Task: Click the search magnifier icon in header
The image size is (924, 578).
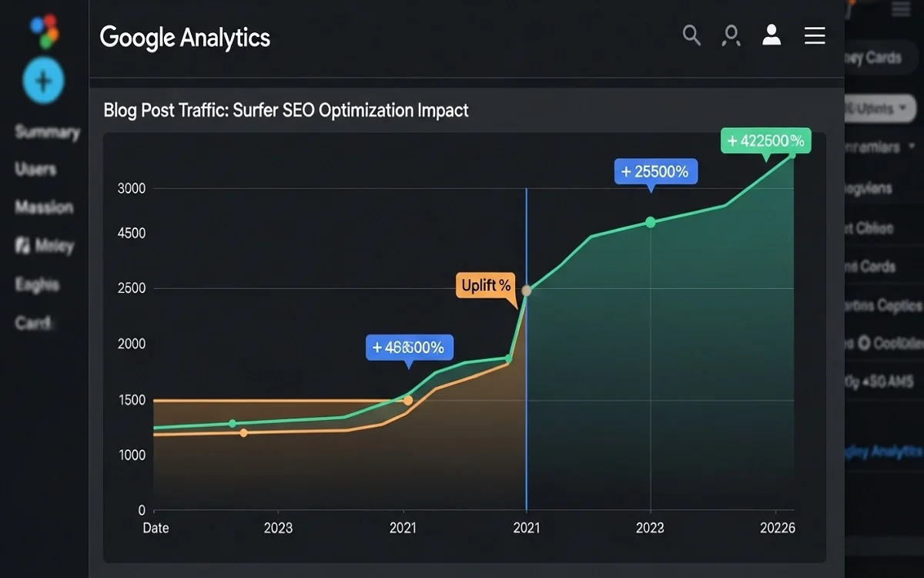Action: click(691, 35)
